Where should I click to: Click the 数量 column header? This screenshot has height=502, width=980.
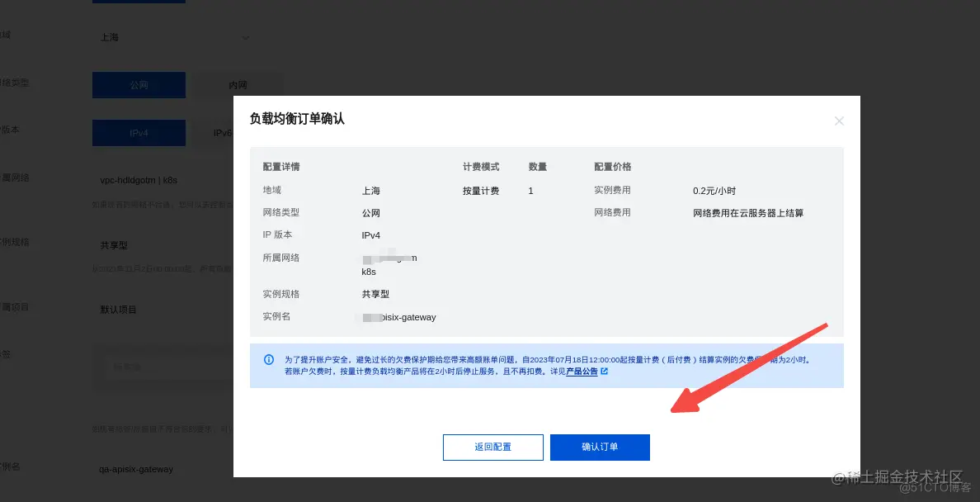coord(538,167)
